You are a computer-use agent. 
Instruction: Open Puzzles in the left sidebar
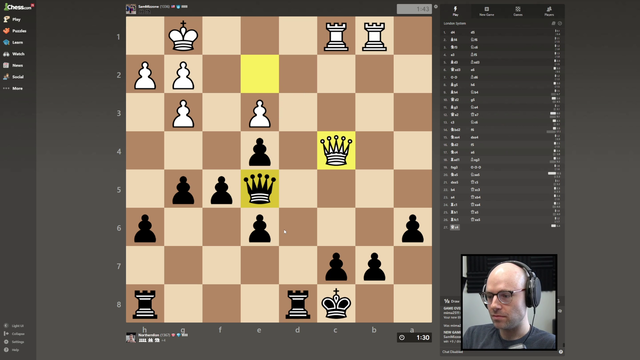15,31
